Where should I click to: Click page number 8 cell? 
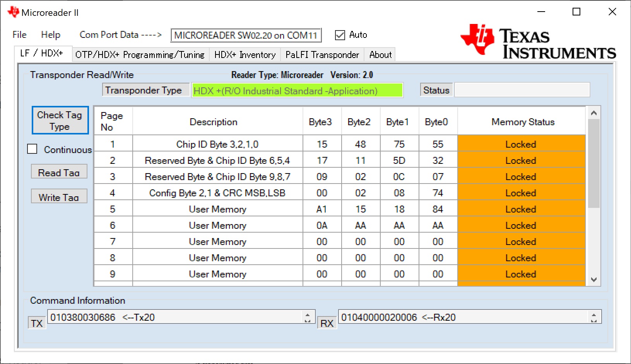pyautogui.click(x=113, y=258)
